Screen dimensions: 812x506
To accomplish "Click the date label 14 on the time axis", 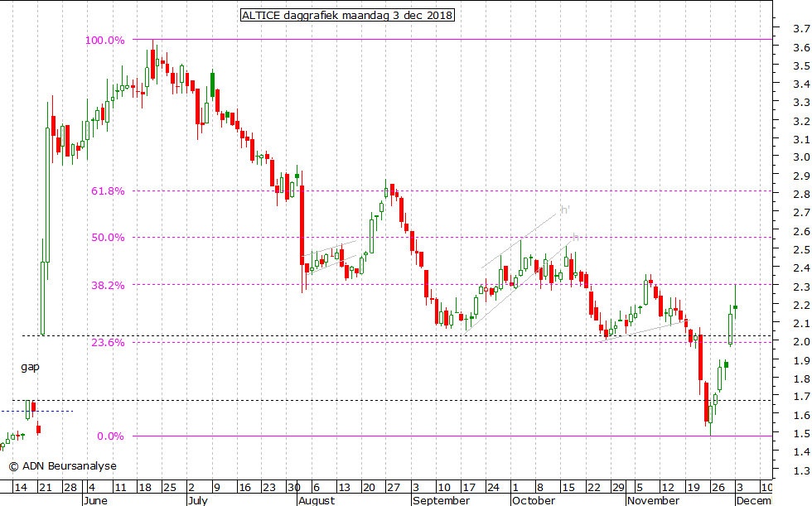I will click(x=20, y=488).
